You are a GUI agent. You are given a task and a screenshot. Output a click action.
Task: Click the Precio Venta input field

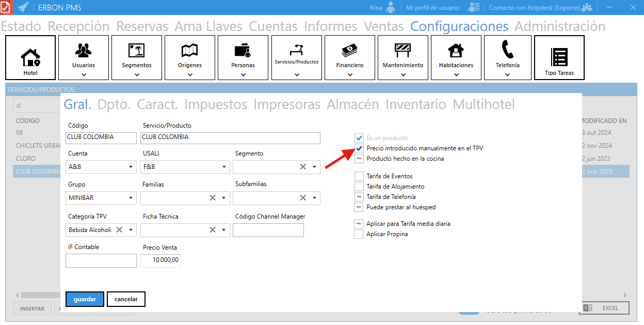[x=160, y=260]
